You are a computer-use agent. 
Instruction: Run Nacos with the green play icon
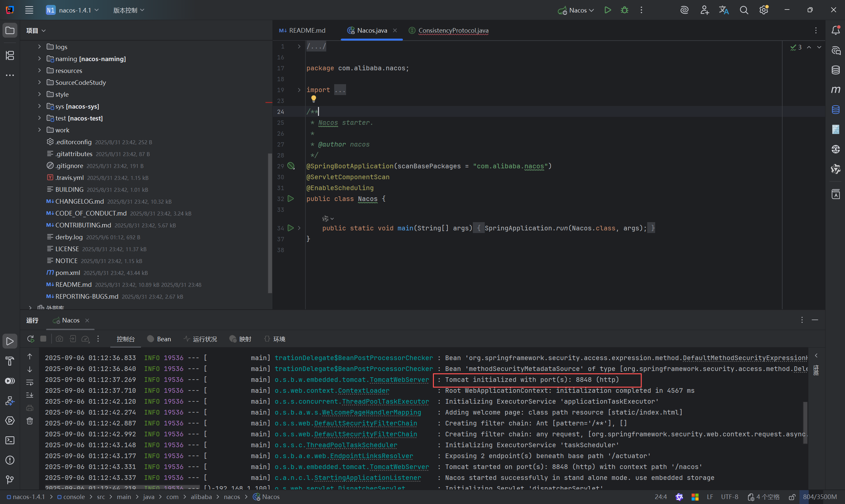click(x=608, y=10)
